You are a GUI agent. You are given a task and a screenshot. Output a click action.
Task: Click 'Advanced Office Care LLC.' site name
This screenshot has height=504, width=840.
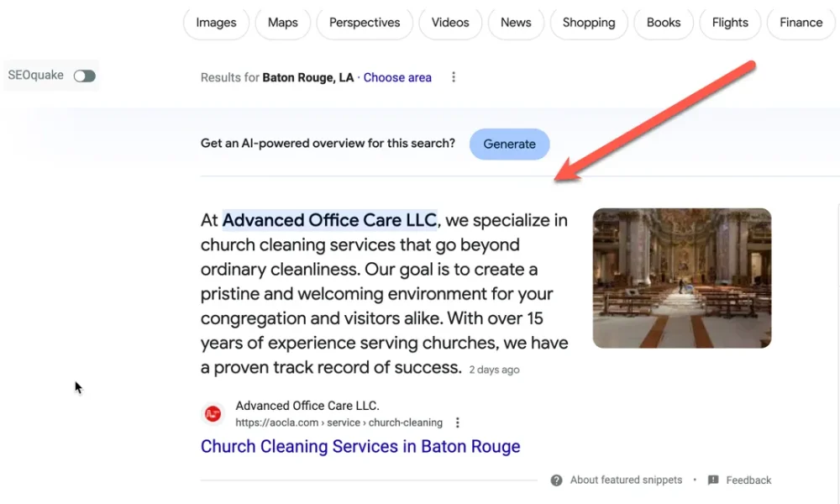[x=307, y=406]
